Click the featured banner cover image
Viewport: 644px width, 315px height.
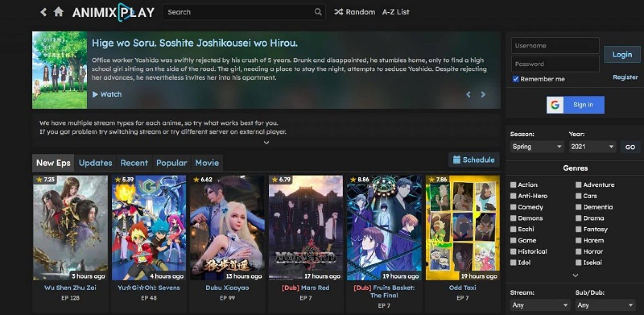tap(60, 70)
